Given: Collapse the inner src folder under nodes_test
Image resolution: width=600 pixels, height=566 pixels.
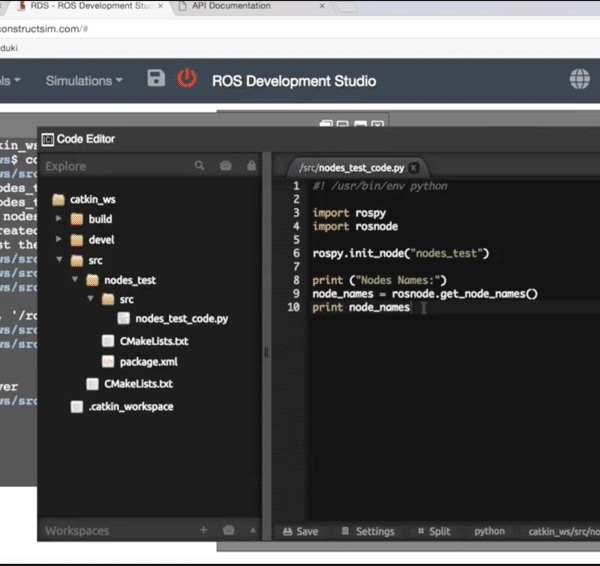Looking at the screenshot, I should click(90, 298).
